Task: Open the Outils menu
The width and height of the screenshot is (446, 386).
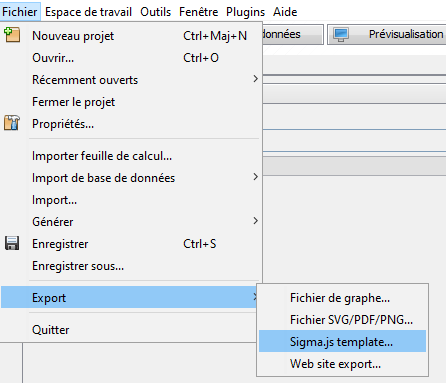Action: pos(155,12)
